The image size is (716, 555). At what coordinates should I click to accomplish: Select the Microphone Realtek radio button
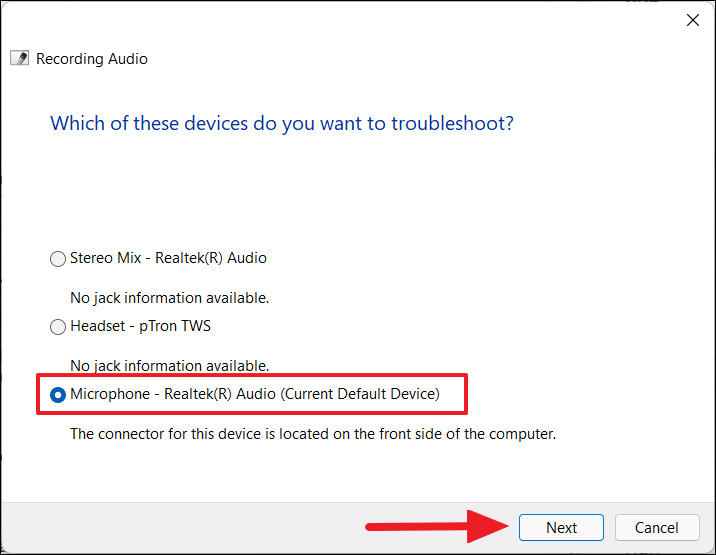pos(58,395)
